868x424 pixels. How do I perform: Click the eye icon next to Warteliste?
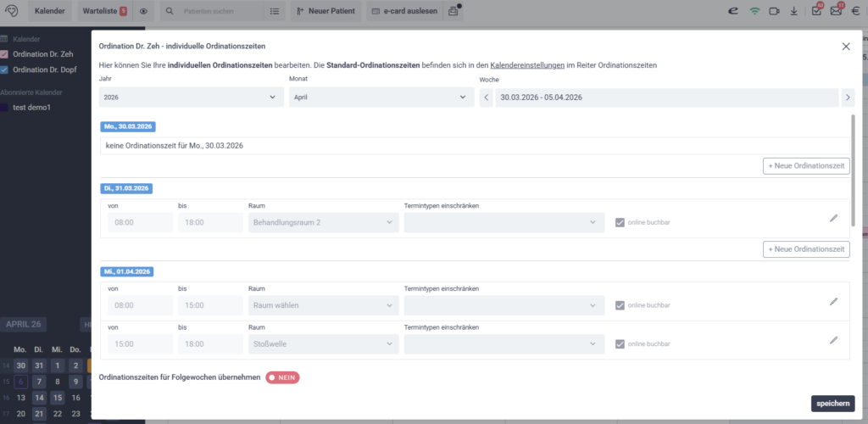tap(143, 11)
